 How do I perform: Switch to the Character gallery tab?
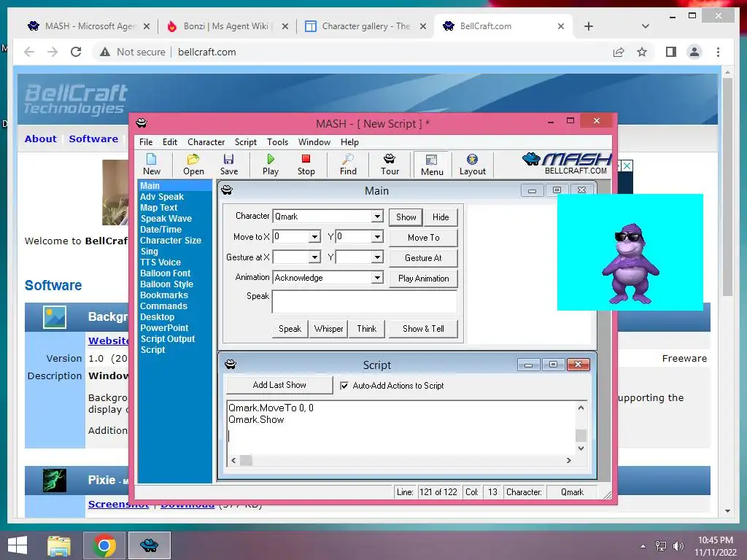coord(366,26)
